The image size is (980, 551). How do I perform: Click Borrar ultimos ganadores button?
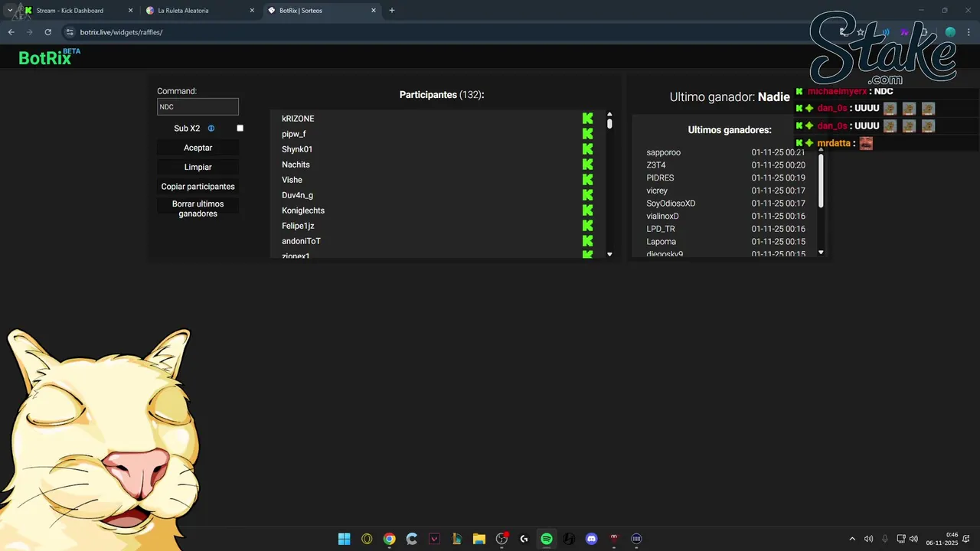coord(198,209)
